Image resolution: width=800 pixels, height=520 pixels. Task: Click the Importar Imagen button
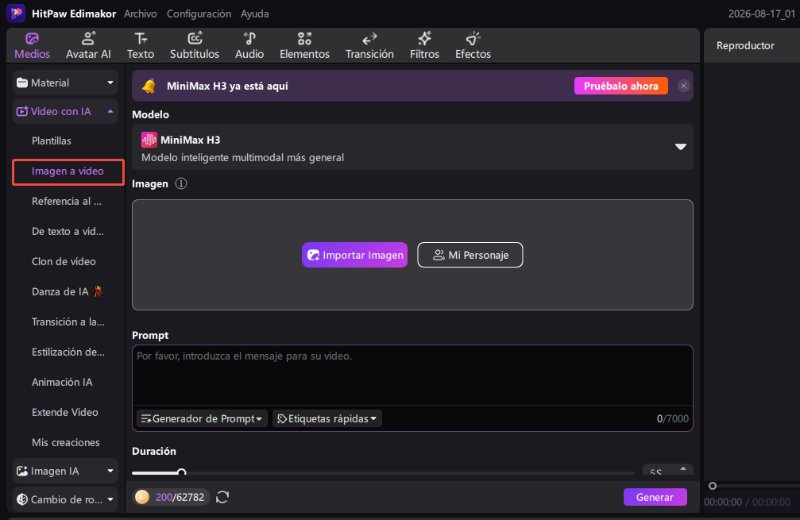coord(355,255)
